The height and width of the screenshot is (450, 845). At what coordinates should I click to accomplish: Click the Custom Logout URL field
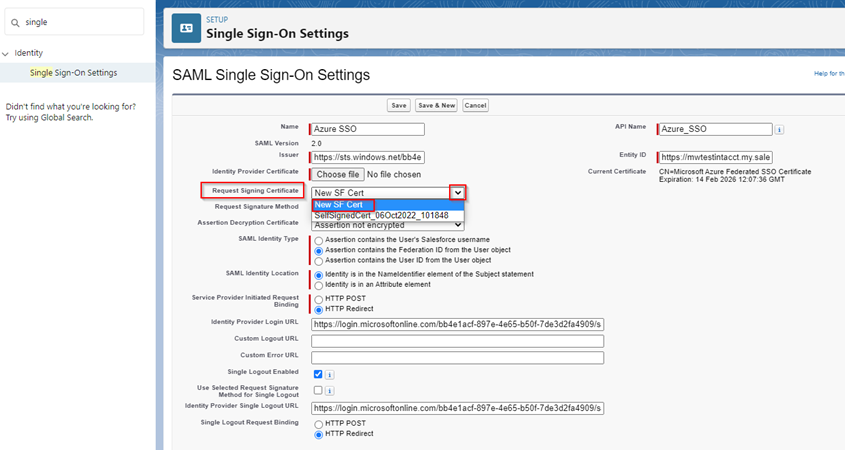coord(458,341)
